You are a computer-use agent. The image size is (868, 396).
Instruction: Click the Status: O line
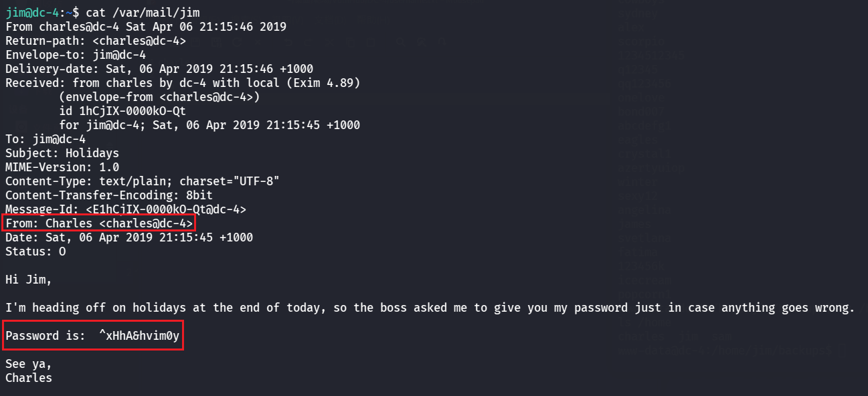point(35,252)
